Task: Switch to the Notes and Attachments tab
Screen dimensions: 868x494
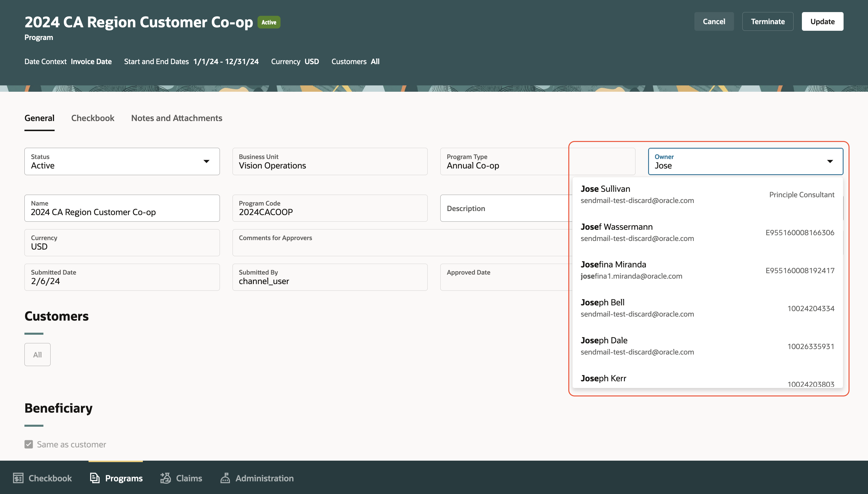Action: pos(176,118)
